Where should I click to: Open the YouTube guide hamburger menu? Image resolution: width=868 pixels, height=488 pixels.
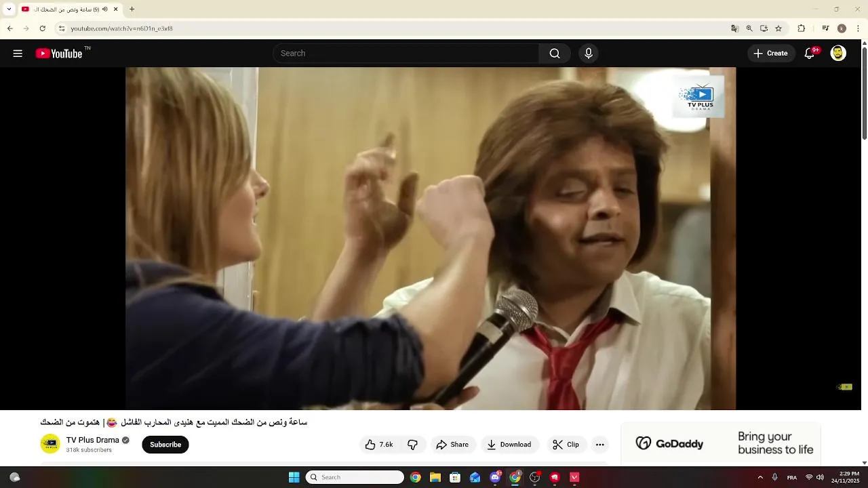tap(18, 54)
